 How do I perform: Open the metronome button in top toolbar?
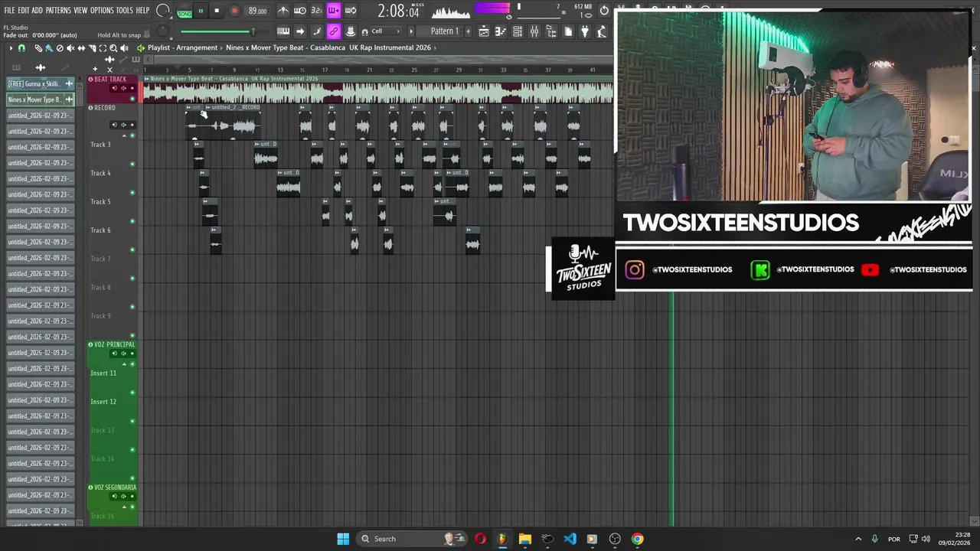(x=283, y=11)
